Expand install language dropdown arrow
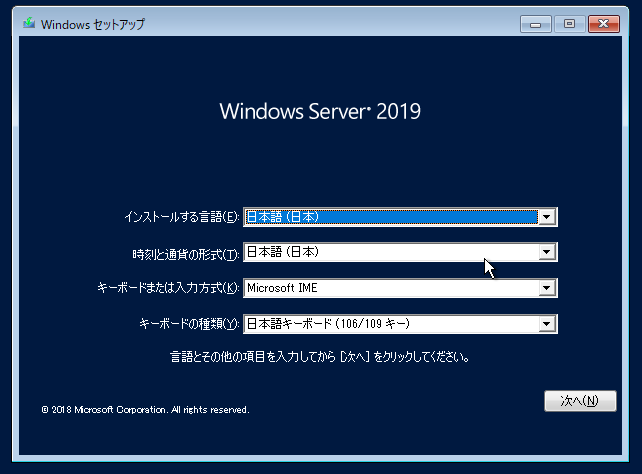 click(547, 217)
